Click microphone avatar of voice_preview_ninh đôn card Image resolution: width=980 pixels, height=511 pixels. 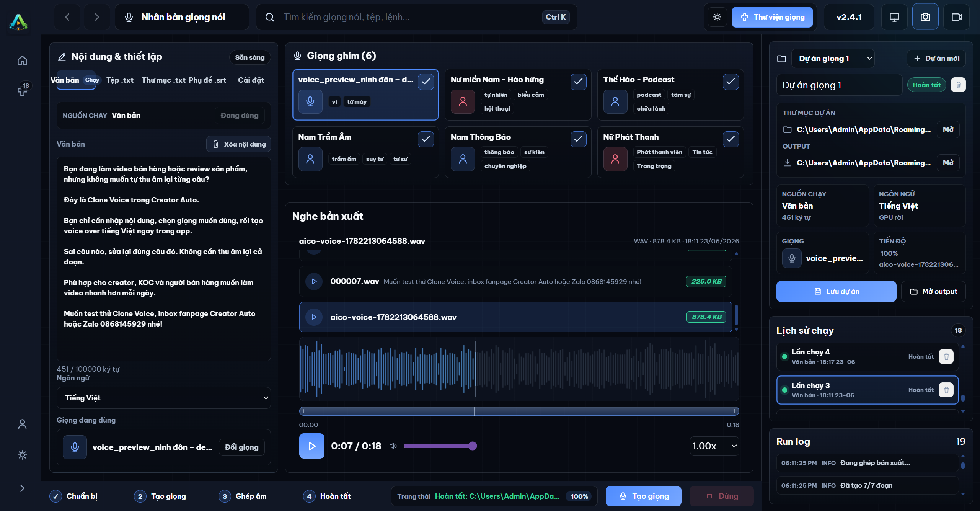click(310, 101)
